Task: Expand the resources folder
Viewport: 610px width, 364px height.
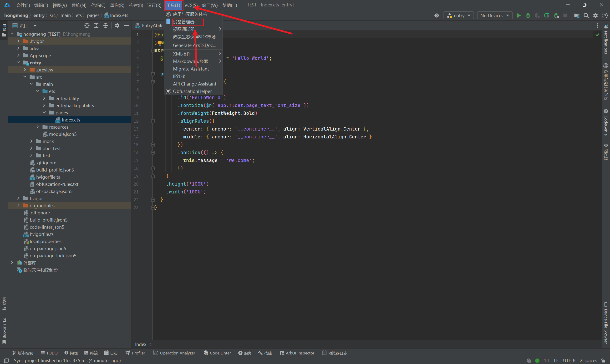Action: [x=37, y=127]
